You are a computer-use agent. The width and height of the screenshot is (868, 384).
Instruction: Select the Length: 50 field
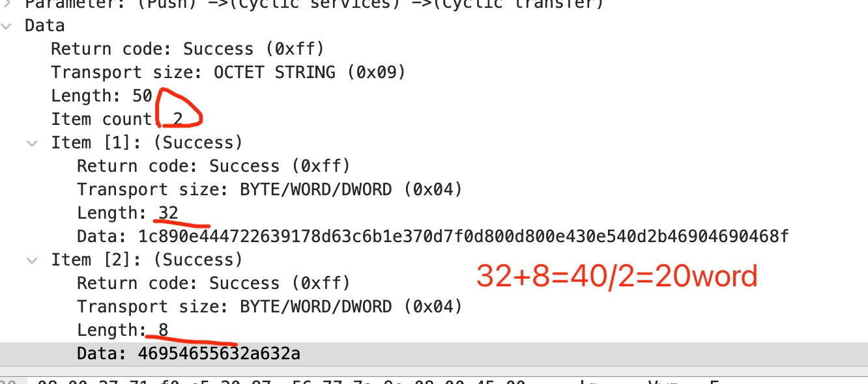pyautogui.click(x=102, y=96)
